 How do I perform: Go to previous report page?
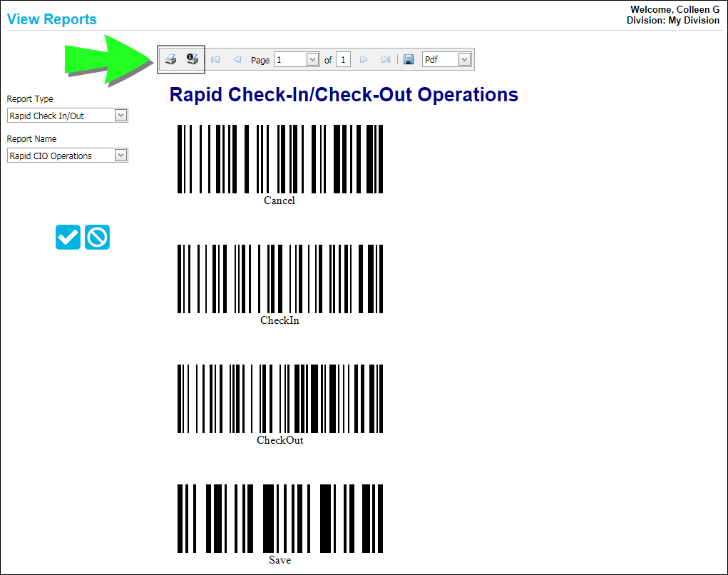tap(237, 59)
